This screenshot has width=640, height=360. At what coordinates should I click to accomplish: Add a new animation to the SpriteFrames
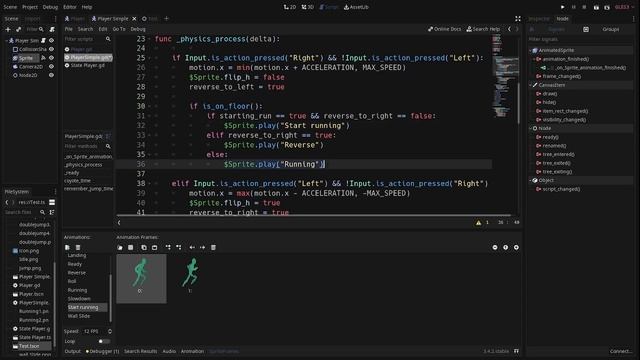67,247
